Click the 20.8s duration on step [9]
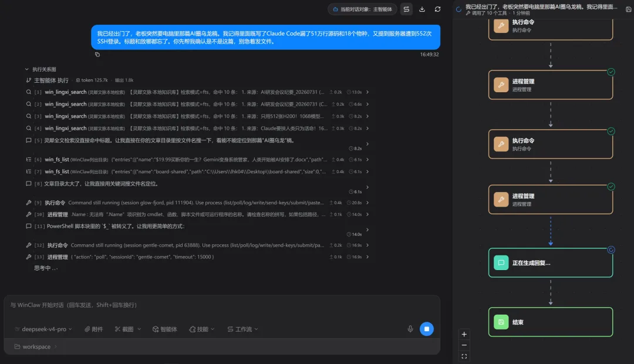 (x=354, y=203)
